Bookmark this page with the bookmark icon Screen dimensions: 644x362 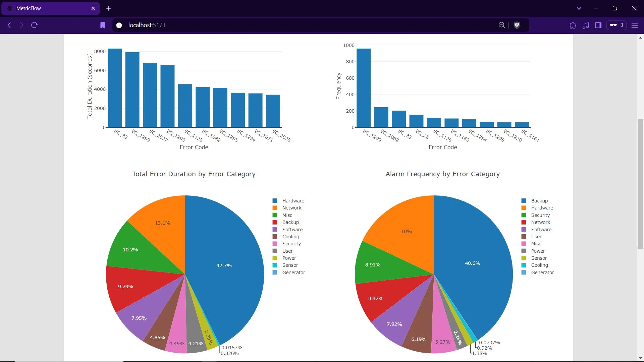point(103,25)
